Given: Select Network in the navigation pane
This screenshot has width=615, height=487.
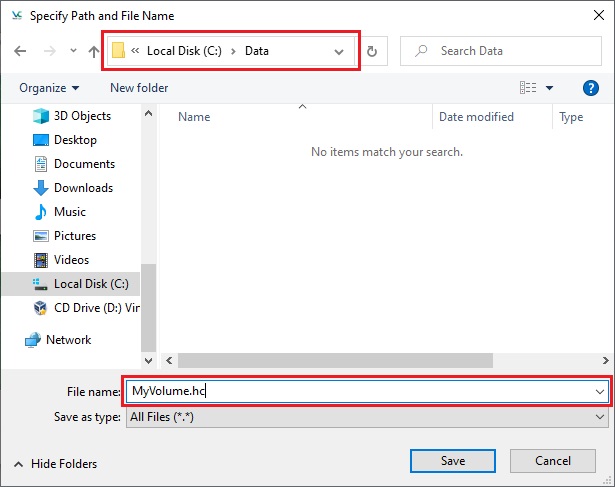Looking at the screenshot, I should click(x=68, y=340).
